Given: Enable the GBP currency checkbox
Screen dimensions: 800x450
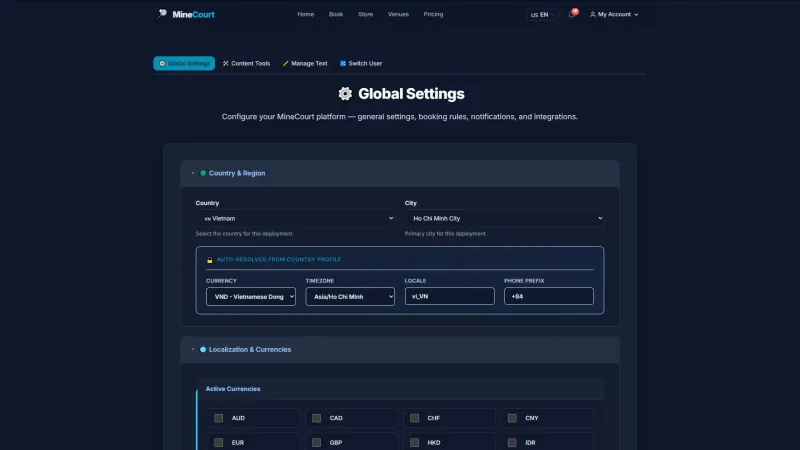Looking at the screenshot, I should tap(316, 442).
